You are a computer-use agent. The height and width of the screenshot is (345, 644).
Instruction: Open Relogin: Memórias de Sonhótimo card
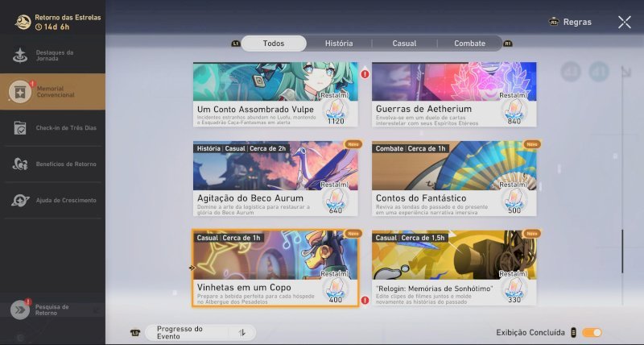coord(454,268)
